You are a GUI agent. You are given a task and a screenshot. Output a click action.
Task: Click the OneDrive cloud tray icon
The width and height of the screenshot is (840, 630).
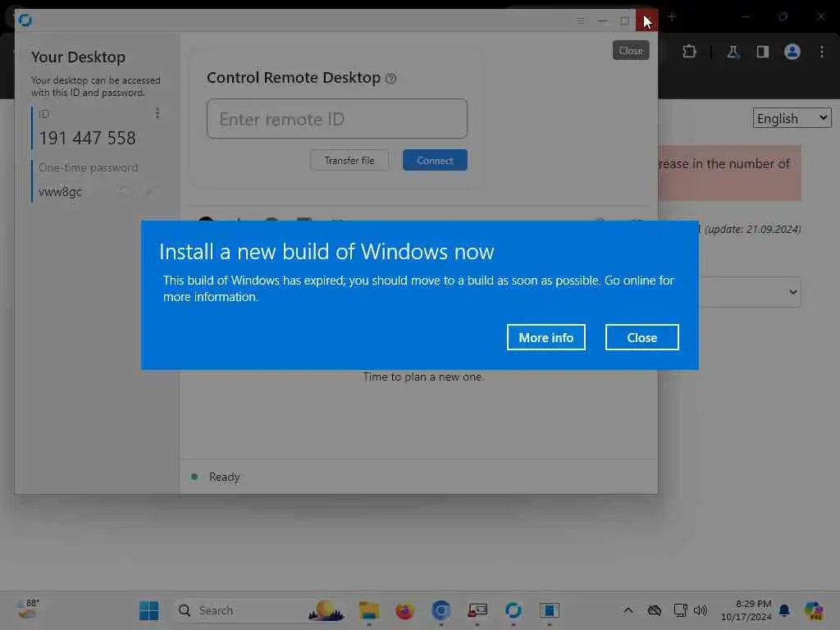pos(654,610)
